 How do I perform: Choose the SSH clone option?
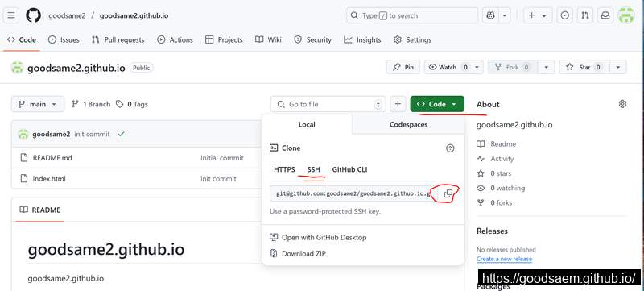pyautogui.click(x=313, y=169)
